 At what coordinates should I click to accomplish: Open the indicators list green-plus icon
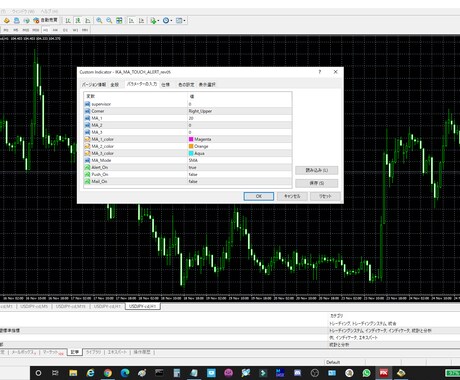click(154, 20)
